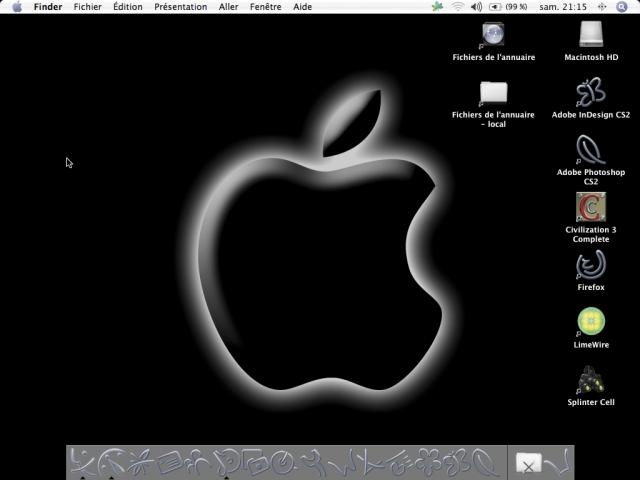Select Adobe Photoshop CS2 desktop shortcut
This screenshot has height=480, width=640.
[591, 150]
